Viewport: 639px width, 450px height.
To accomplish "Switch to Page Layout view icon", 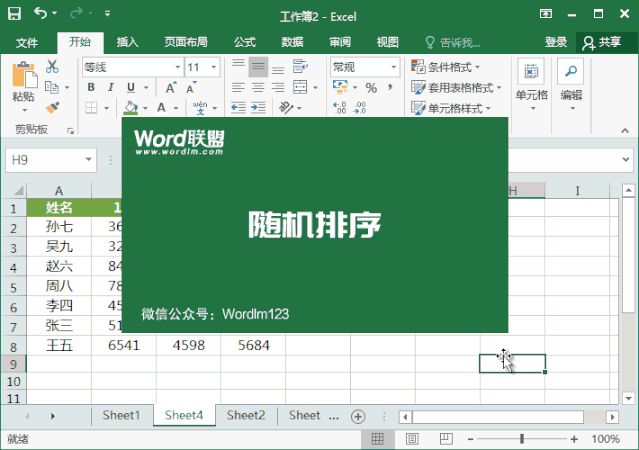I will click(412, 439).
